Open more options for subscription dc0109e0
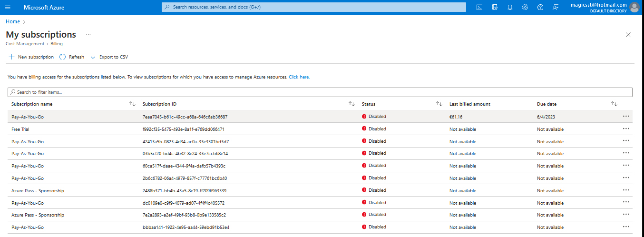 click(626, 203)
